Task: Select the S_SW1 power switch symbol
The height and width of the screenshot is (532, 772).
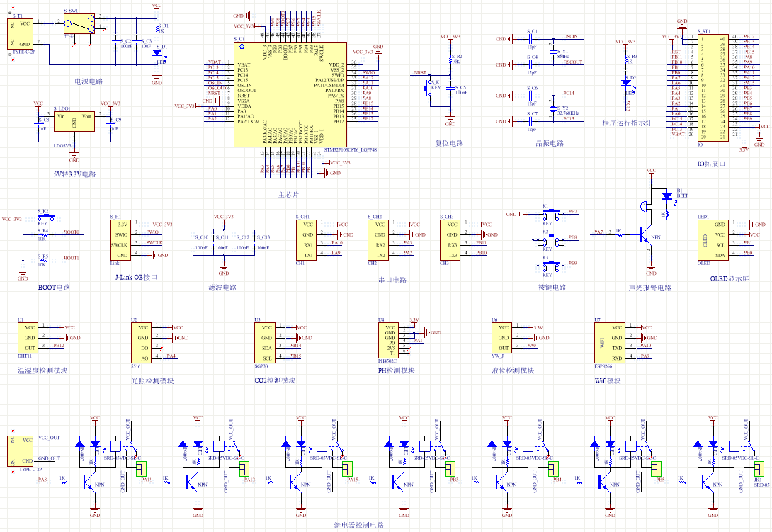Action: [x=79, y=23]
